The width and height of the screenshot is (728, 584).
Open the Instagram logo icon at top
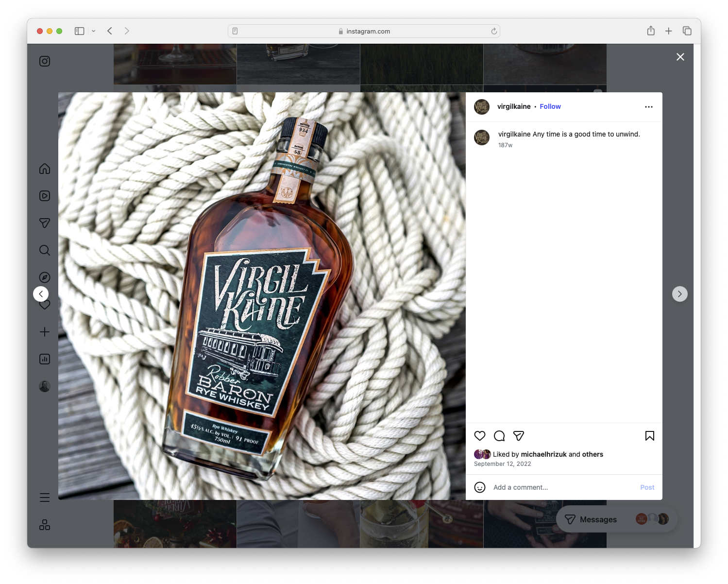tap(44, 61)
